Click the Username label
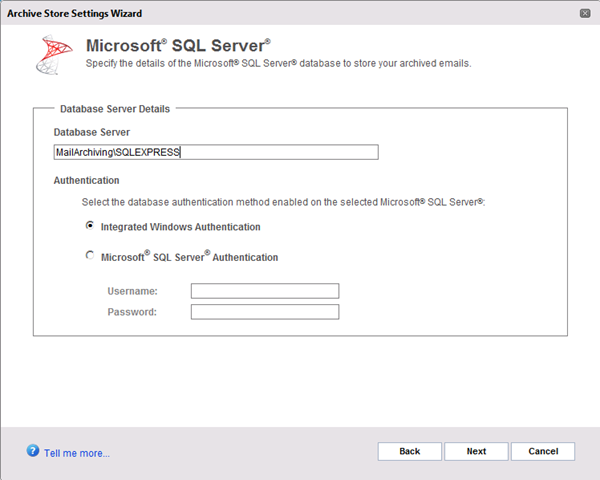Viewport: 600px width, 480px height. 132,291
